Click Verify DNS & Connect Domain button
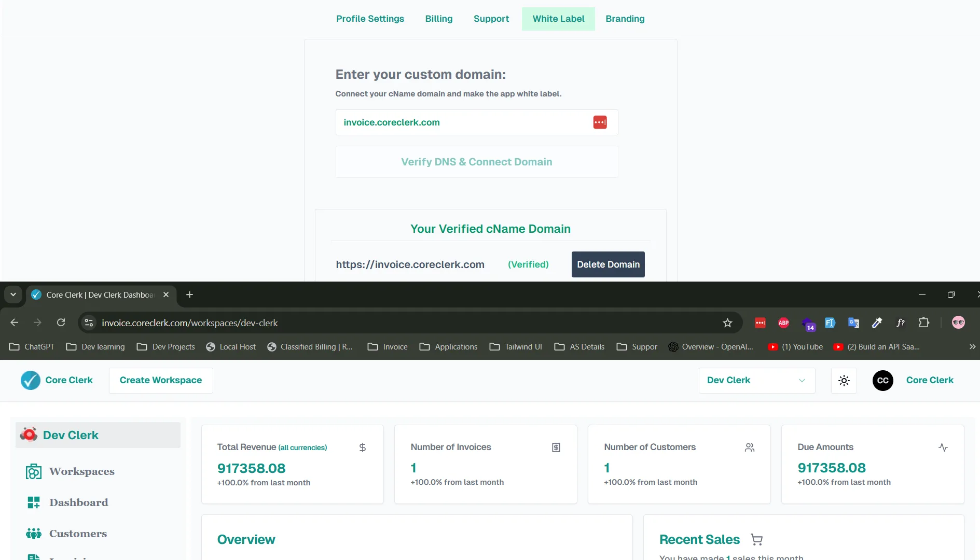This screenshot has height=560, width=980. click(x=476, y=162)
